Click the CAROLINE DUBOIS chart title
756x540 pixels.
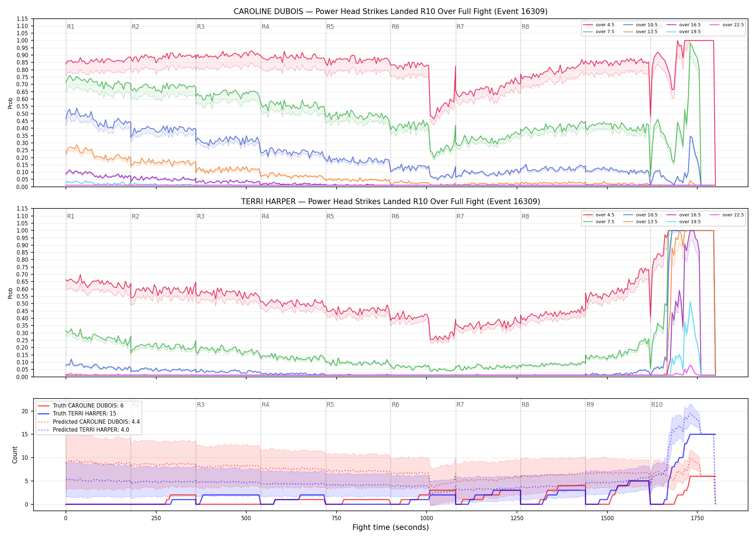pos(391,12)
